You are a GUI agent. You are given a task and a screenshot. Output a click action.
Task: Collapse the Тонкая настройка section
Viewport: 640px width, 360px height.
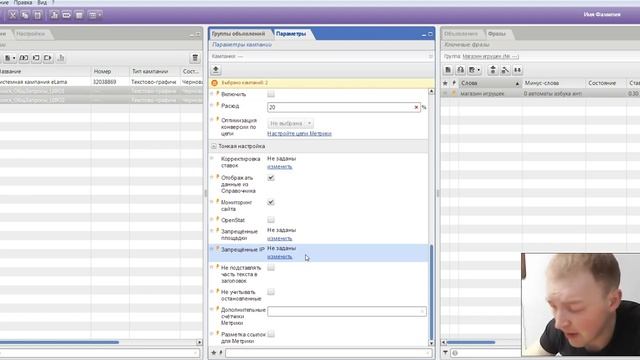pos(214,146)
